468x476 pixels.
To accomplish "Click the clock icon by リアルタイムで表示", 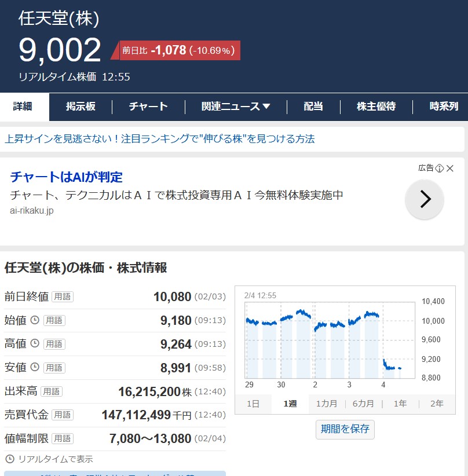I will (10, 459).
